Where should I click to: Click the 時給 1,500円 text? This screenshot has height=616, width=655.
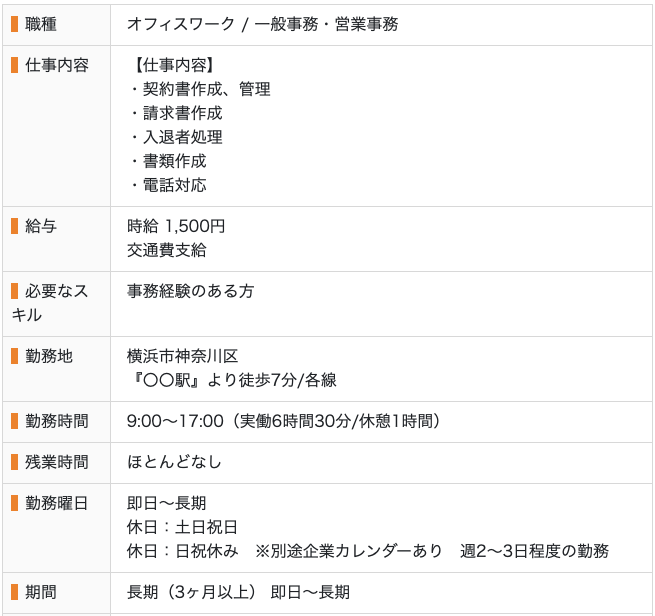176,226
